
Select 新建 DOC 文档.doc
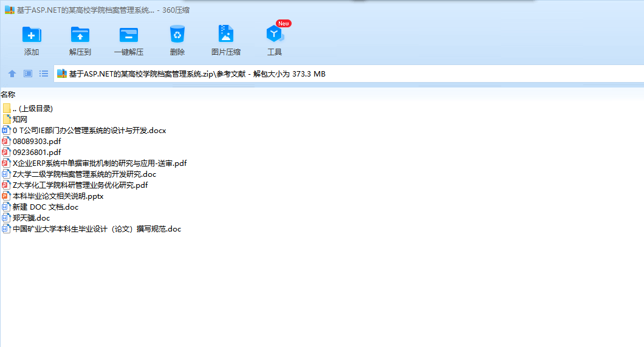(x=45, y=207)
